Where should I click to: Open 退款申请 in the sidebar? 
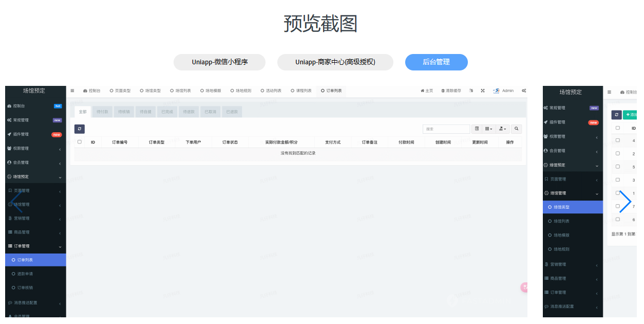coord(25,274)
